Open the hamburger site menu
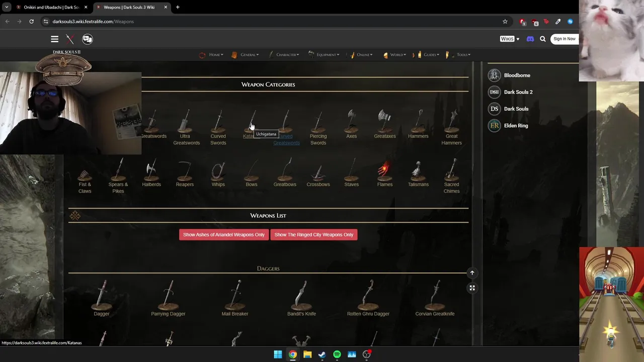The image size is (644, 362). tap(54, 39)
